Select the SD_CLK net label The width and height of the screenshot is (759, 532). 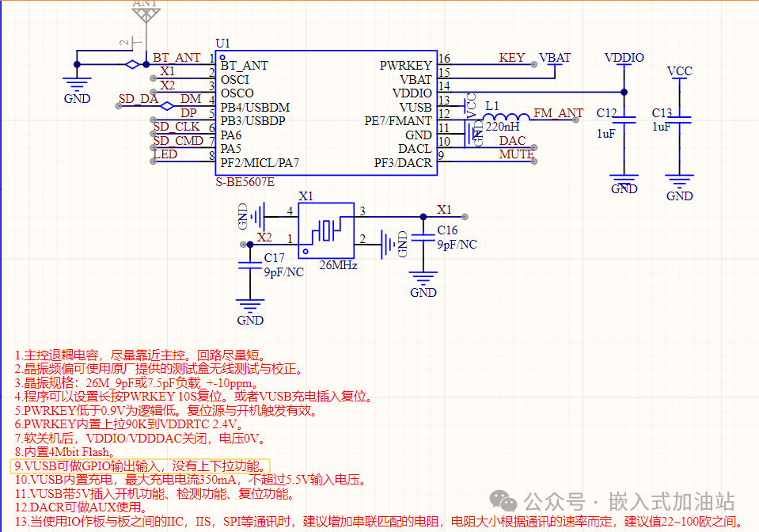pyautogui.click(x=176, y=127)
